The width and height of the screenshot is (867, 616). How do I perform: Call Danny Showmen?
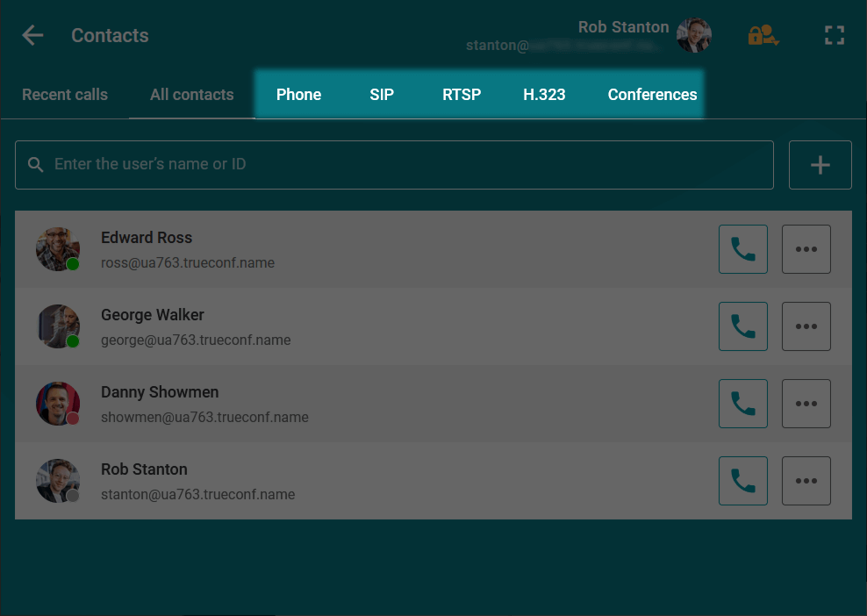(743, 404)
